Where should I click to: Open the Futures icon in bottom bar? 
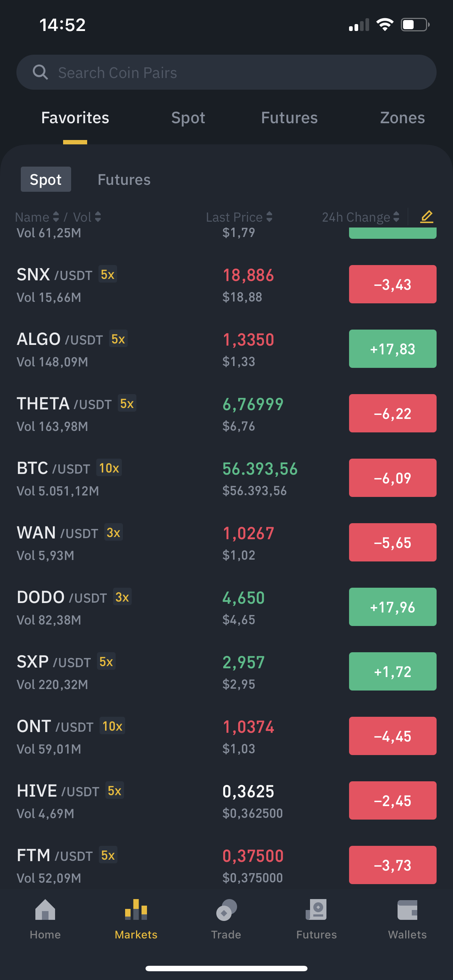point(316,910)
